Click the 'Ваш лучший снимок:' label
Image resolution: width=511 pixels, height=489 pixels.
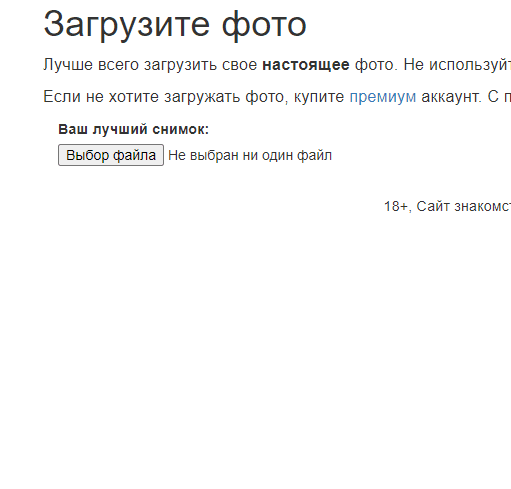(133, 129)
